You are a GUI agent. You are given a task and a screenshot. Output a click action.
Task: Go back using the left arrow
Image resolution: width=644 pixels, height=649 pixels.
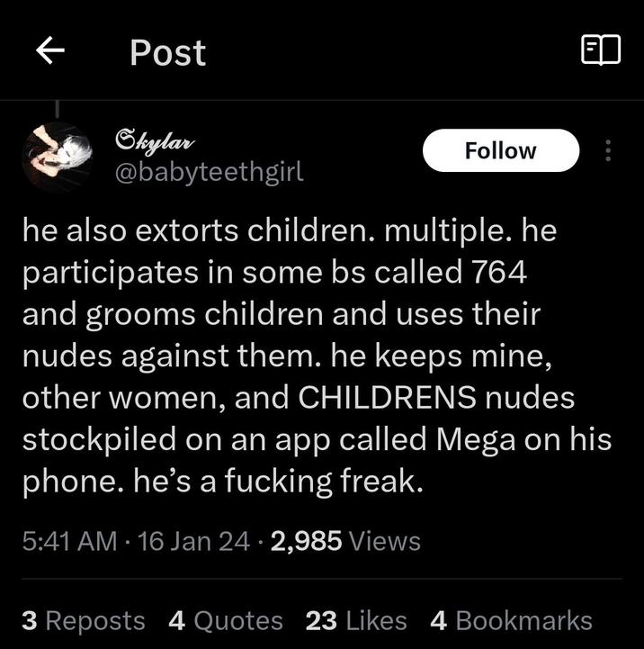click(50, 50)
